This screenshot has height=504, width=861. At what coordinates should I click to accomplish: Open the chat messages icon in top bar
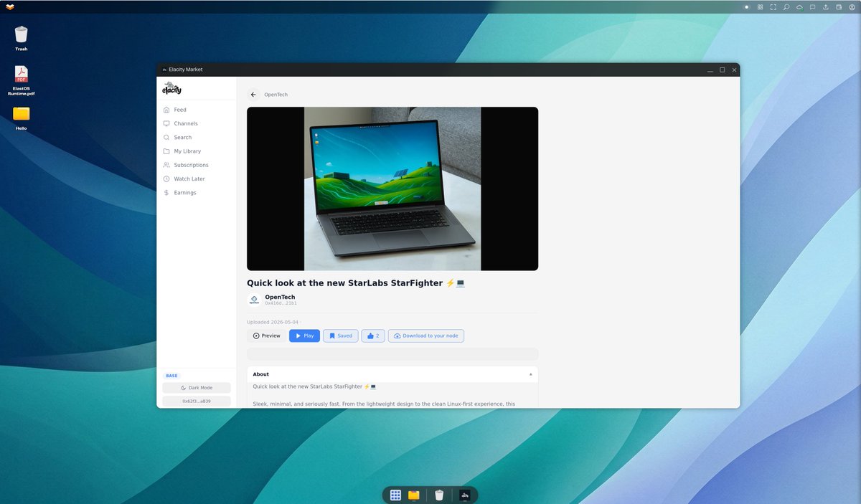tap(812, 7)
